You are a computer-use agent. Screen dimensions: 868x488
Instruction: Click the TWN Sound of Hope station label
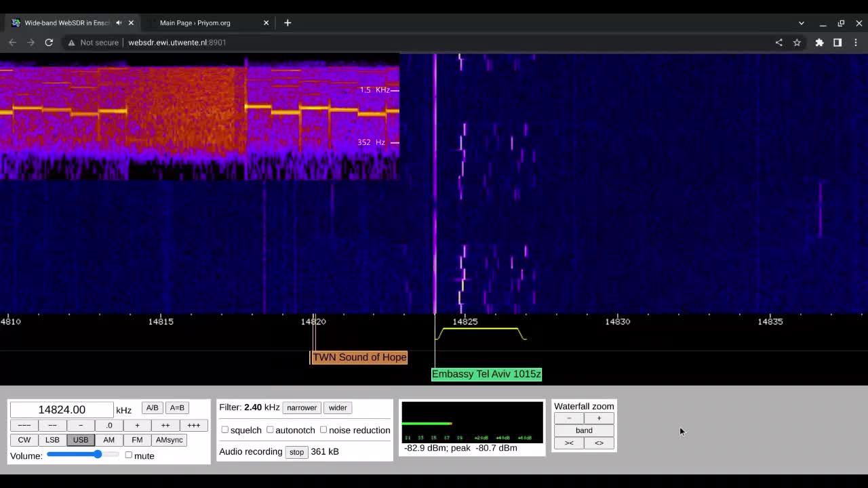click(x=359, y=357)
